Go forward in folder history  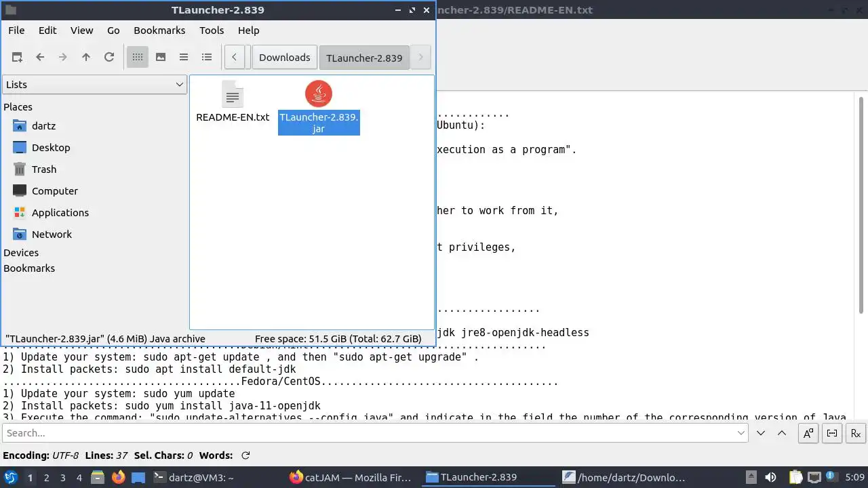[x=63, y=58]
